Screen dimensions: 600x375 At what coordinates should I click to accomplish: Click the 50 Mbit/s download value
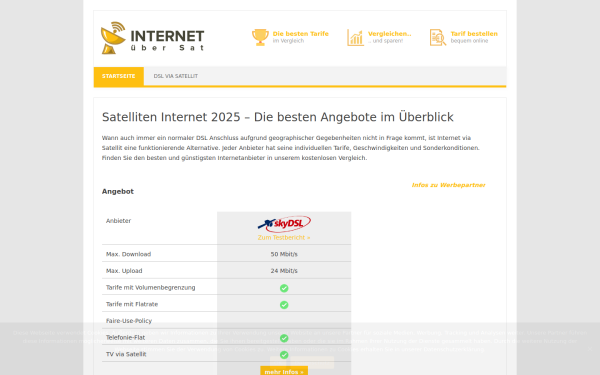click(x=284, y=254)
